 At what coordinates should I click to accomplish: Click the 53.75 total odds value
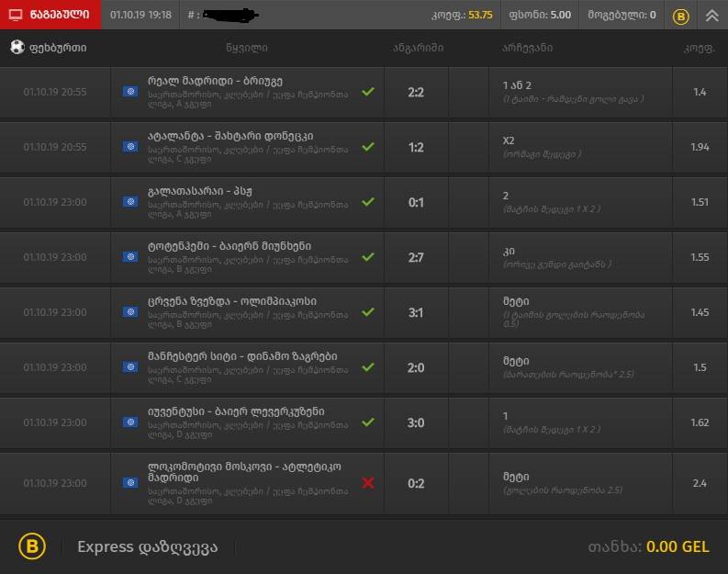[x=480, y=15]
